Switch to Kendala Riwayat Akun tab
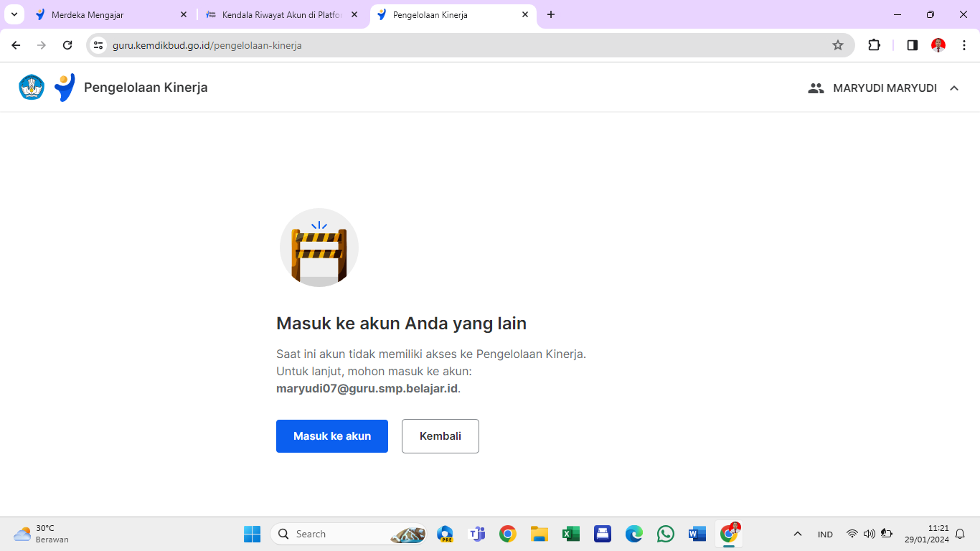Image resolution: width=980 pixels, height=551 pixels. click(x=280, y=14)
